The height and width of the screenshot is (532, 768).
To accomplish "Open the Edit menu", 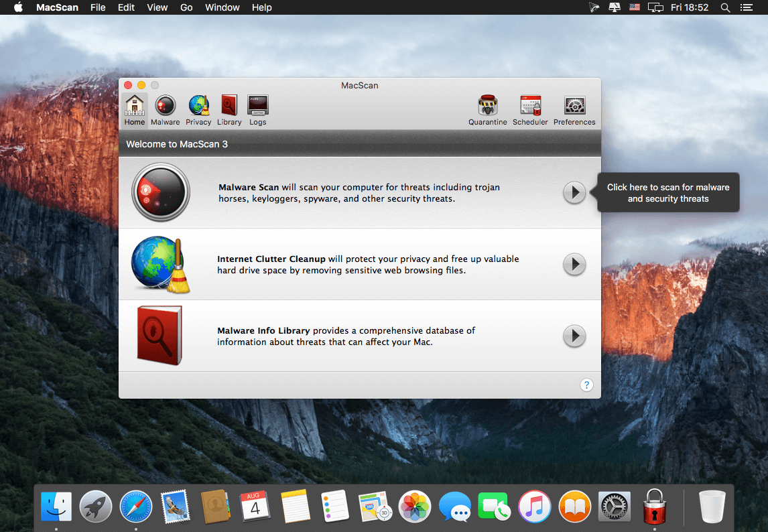I will click(x=126, y=7).
